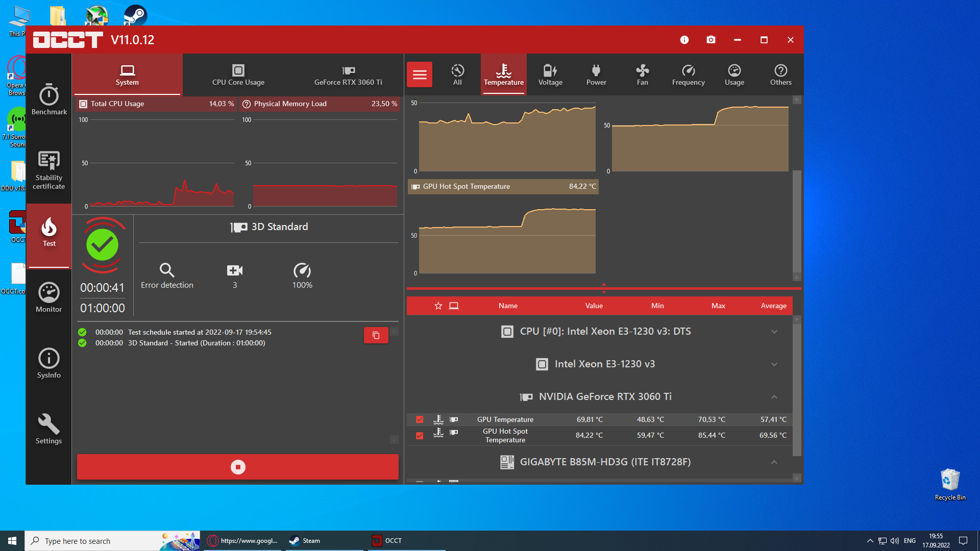The image size is (980, 551).
Task: Uncheck GPU Temperature graph checkbox
Action: [x=420, y=419]
